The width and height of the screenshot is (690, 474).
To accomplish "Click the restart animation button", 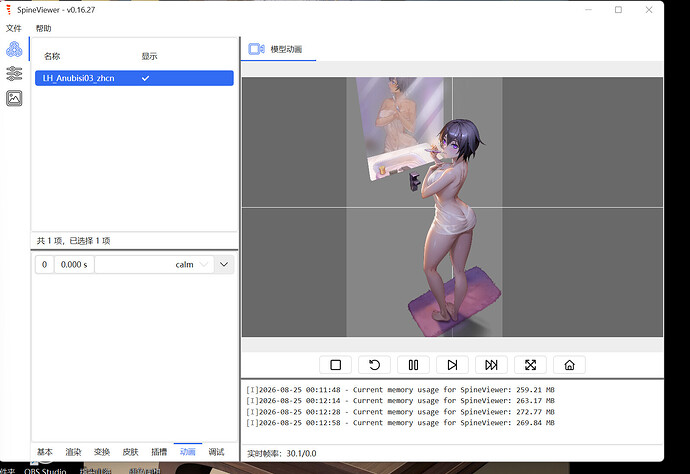I will coord(374,365).
